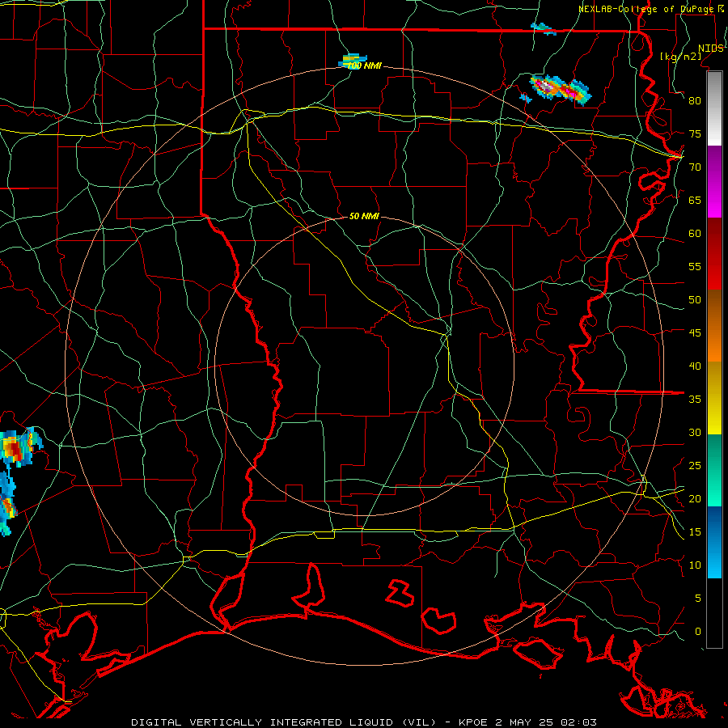Click the 80 value on the color scale
728x728 pixels.
pyautogui.click(x=695, y=101)
